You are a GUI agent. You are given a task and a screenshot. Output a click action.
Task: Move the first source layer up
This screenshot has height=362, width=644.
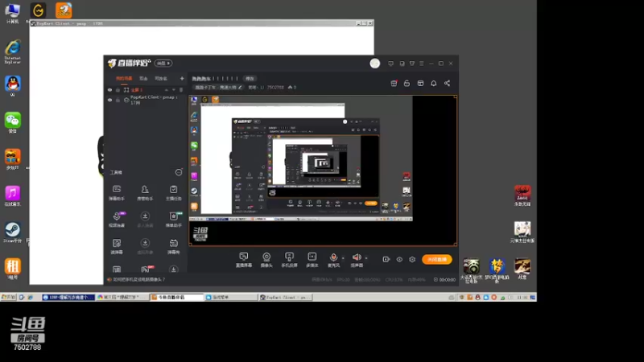tap(167, 90)
